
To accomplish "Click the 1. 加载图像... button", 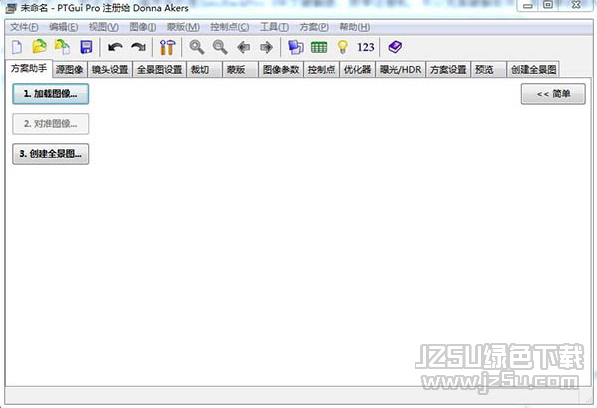I will 51,94.
